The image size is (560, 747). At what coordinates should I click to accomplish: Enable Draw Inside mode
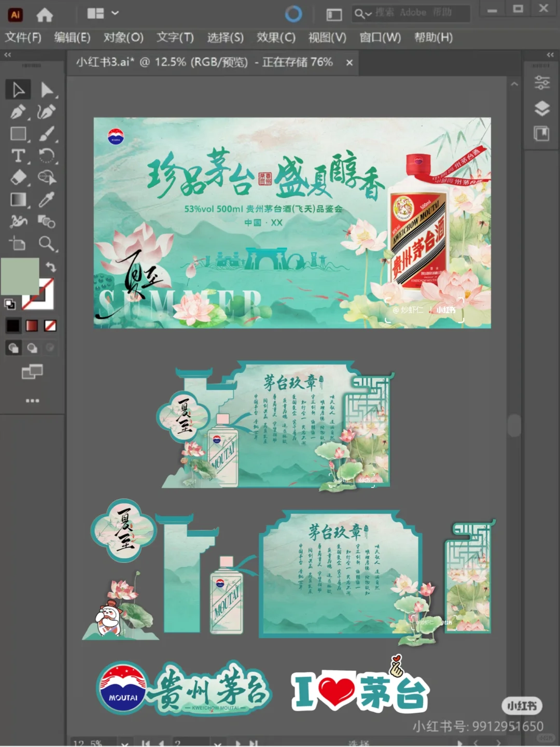(50, 348)
